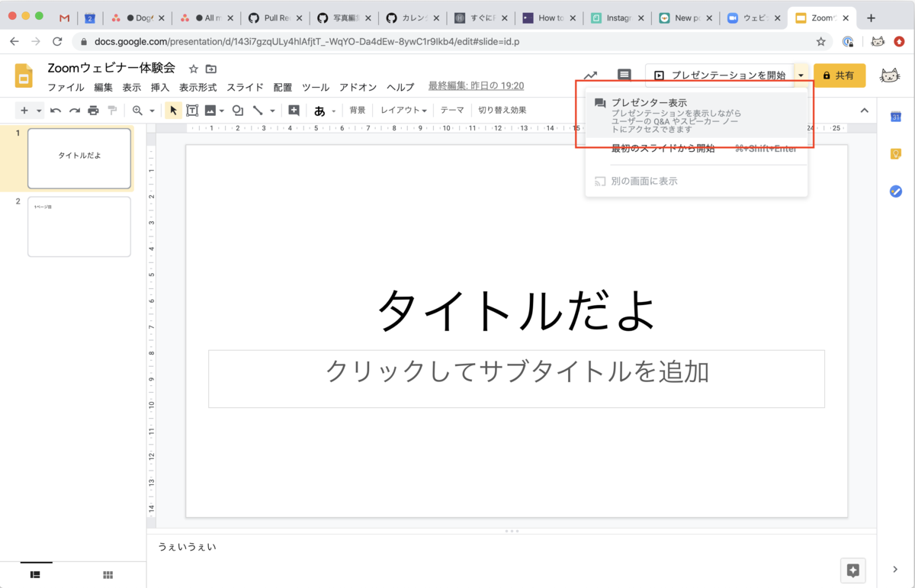This screenshot has width=915, height=588.
Task: Open Google Keep side panel icon
Action: coord(896,154)
